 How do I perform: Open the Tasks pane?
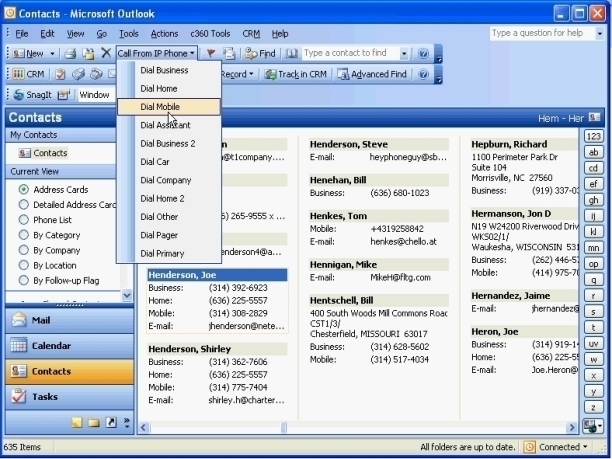coord(69,397)
